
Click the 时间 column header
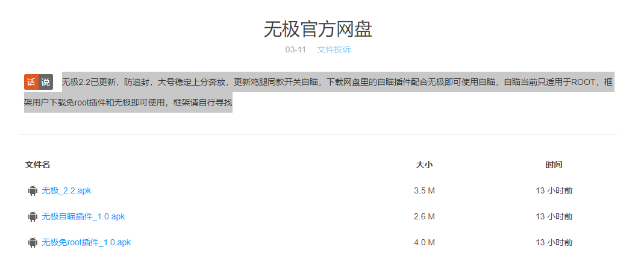click(554, 165)
